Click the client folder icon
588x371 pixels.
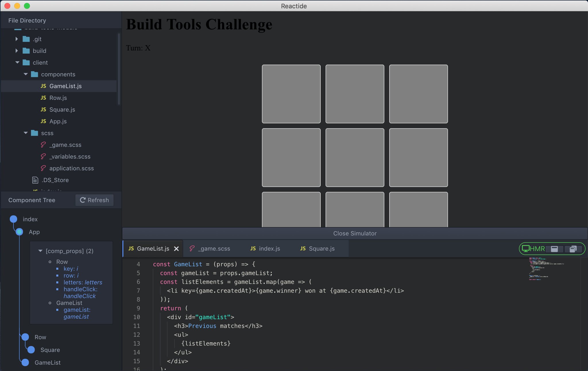[26, 62]
